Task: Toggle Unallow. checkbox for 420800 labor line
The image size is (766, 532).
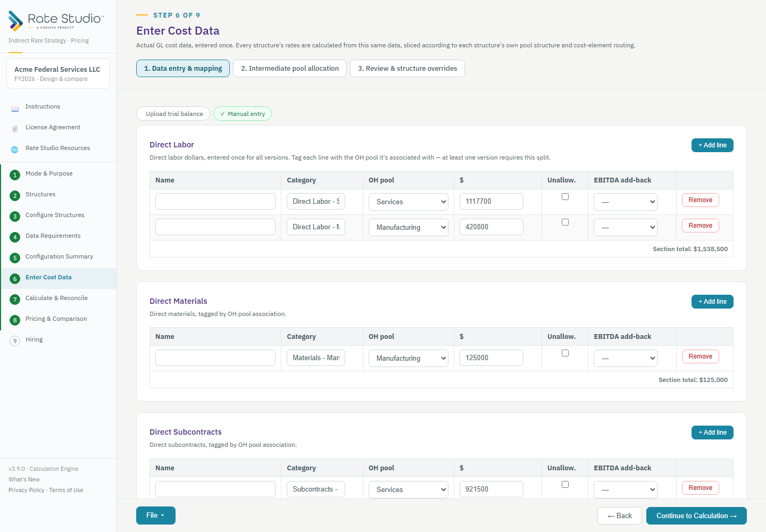Action: 565,222
